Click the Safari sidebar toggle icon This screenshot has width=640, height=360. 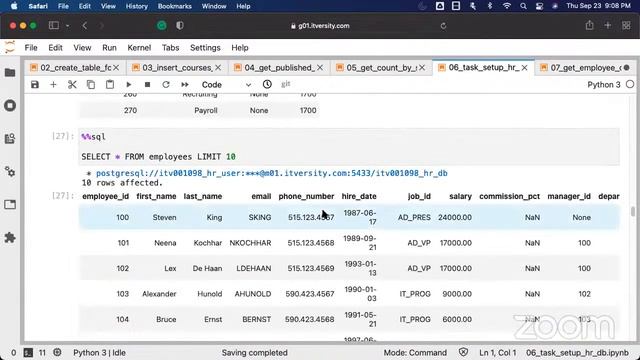[53, 25]
